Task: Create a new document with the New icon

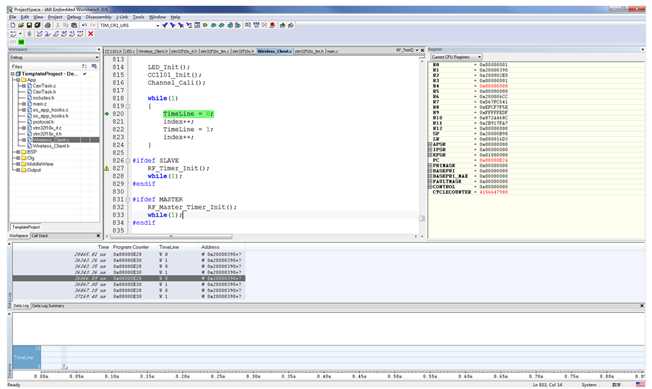Action: pos(13,25)
